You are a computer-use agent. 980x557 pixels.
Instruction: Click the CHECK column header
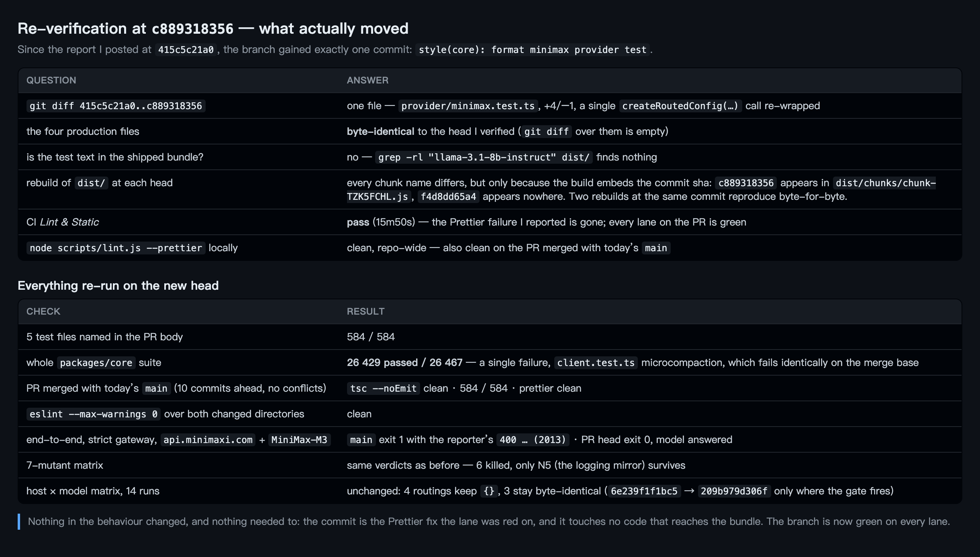pos(43,311)
